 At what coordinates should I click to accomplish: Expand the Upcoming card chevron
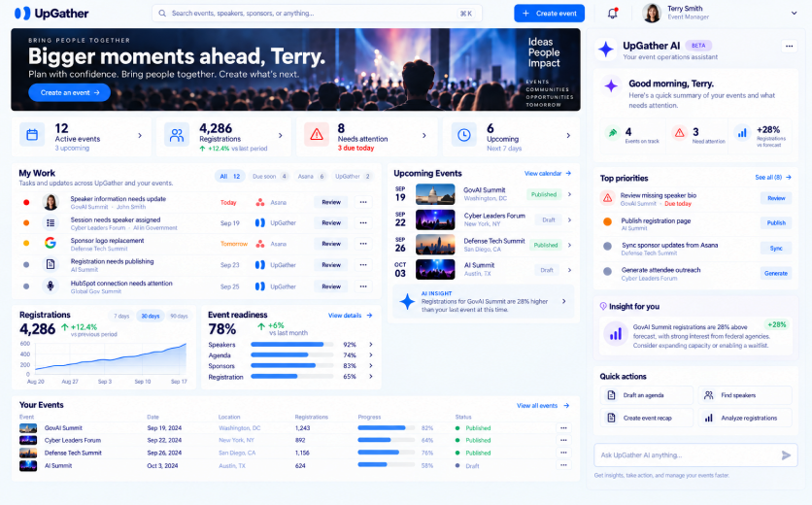click(x=568, y=136)
